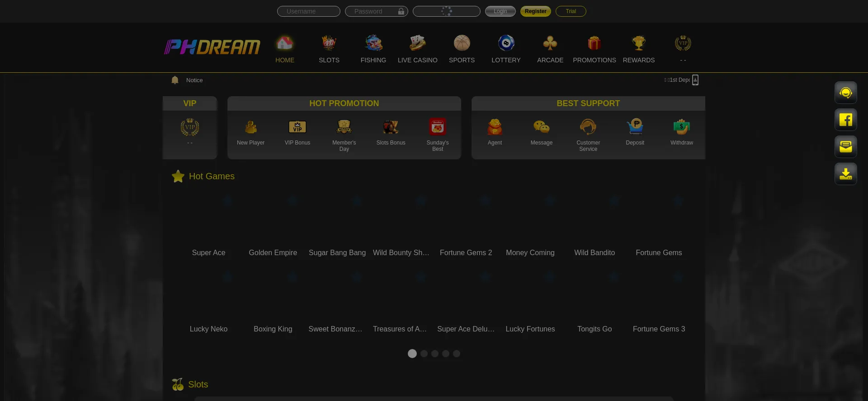
Task: Contact Customer Service headset icon
Action: point(588,127)
